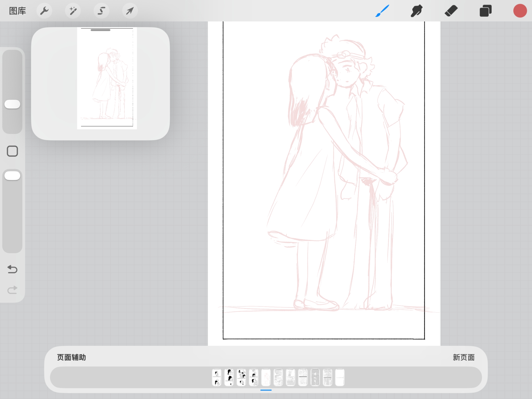Activate the Transform arrow tool
The width and height of the screenshot is (532, 399).
pos(130,11)
